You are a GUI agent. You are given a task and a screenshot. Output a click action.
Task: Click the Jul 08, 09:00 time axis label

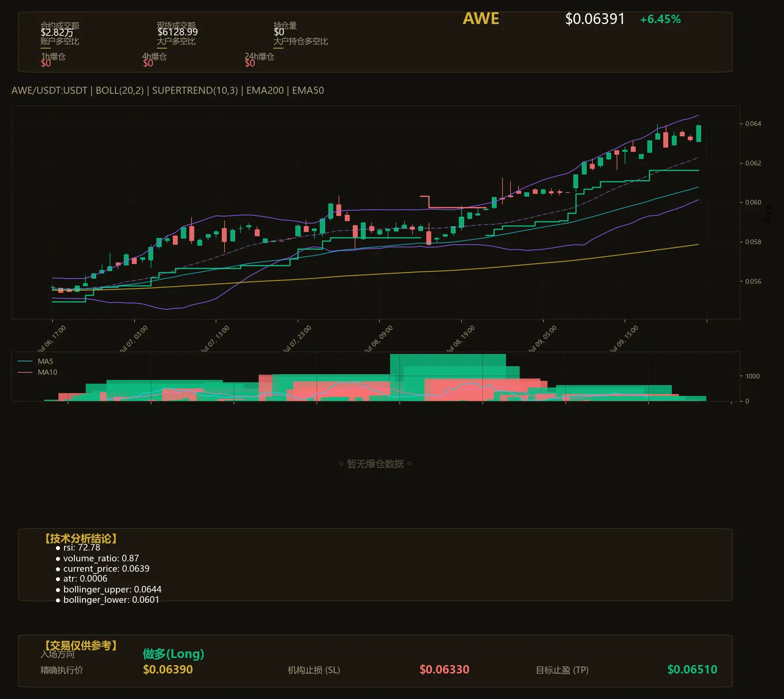[379, 338]
